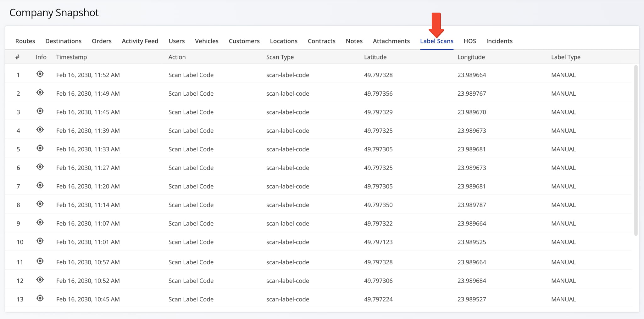The image size is (644, 319).
Task: Open info icon for row 9
Action: click(40, 222)
